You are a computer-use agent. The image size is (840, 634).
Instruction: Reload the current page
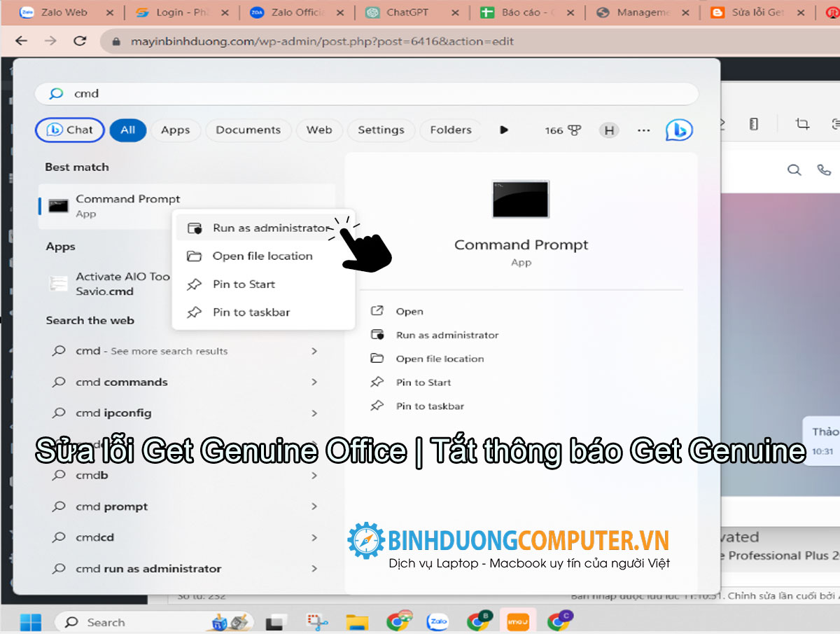click(x=80, y=41)
